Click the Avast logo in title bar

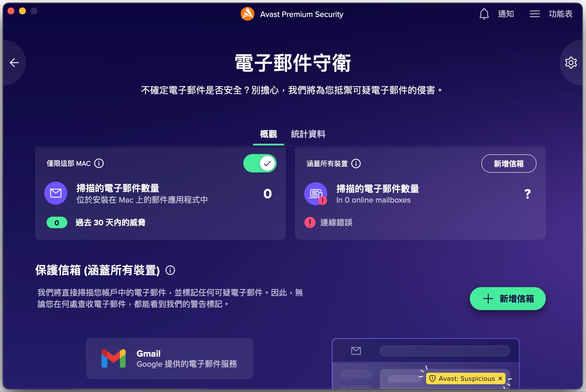(x=248, y=14)
